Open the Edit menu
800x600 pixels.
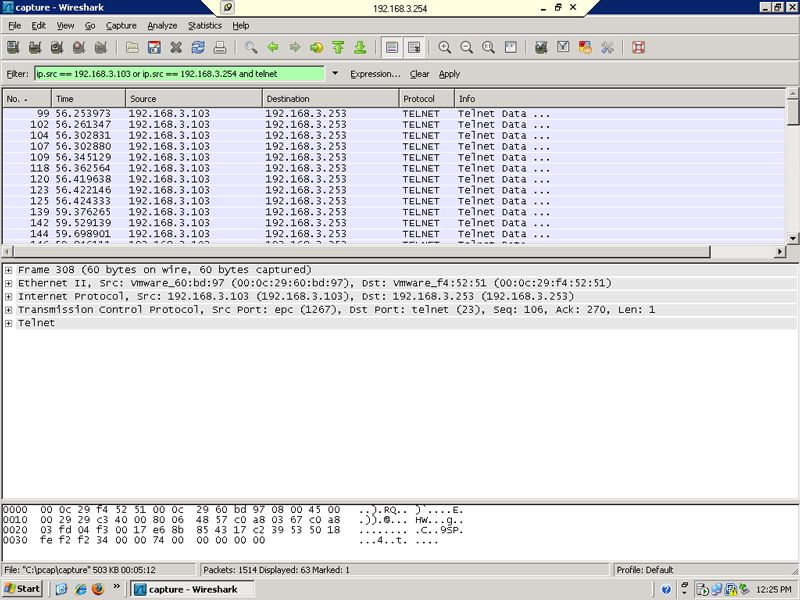[39, 26]
